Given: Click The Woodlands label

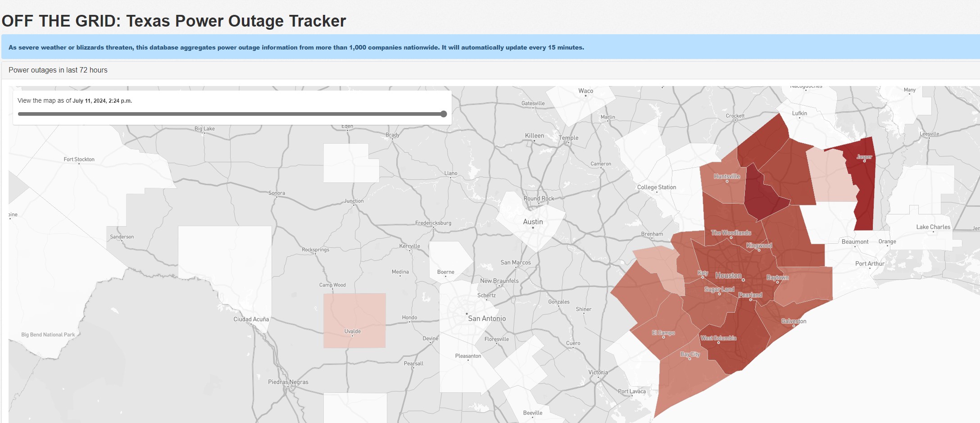Looking at the screenshot, I should (x=731, y=233).
